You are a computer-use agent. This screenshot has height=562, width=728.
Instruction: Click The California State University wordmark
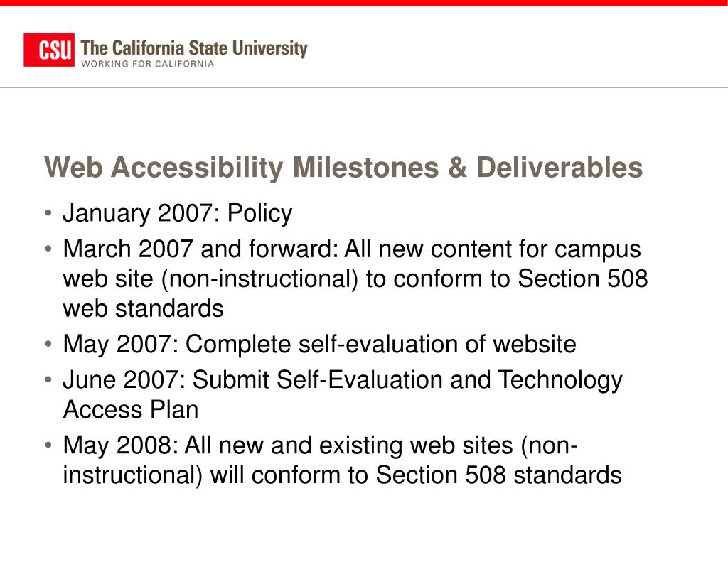point(193,48)
